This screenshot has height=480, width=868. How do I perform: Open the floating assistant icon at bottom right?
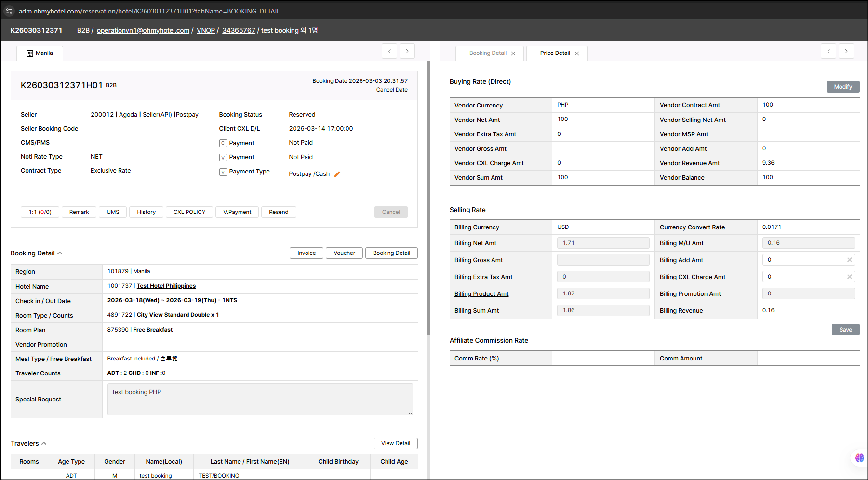pos(859,458)
